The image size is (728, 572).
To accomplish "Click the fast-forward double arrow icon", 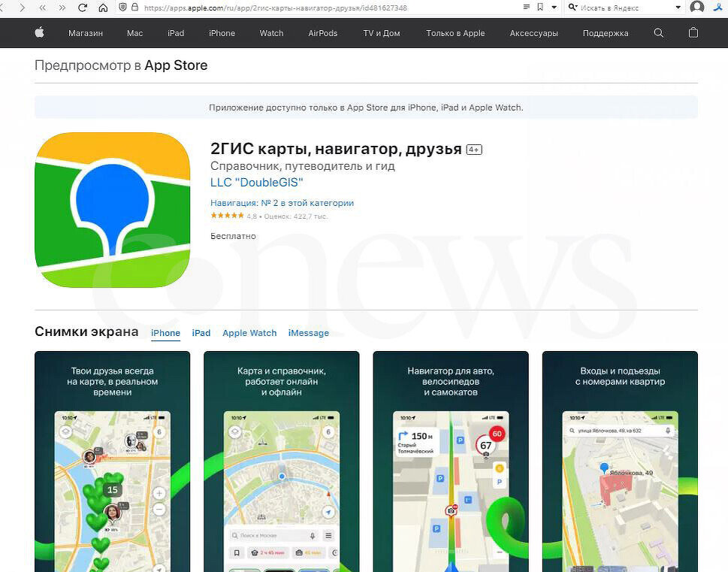I will 62,8.
